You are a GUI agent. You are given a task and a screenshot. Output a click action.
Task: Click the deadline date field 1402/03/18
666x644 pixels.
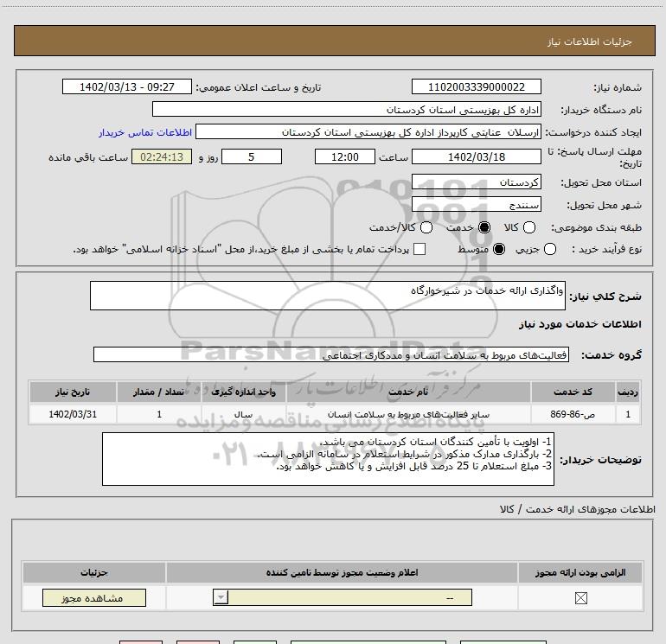tap(476, 156)
